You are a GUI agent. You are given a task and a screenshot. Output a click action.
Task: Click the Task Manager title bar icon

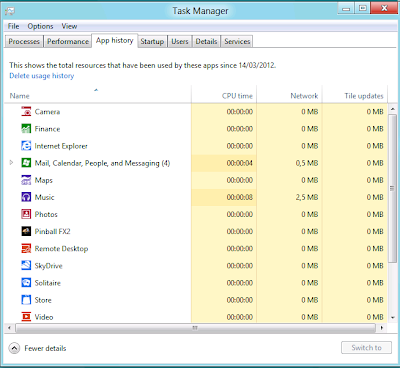pyautogui.click(x=10, y=11)
